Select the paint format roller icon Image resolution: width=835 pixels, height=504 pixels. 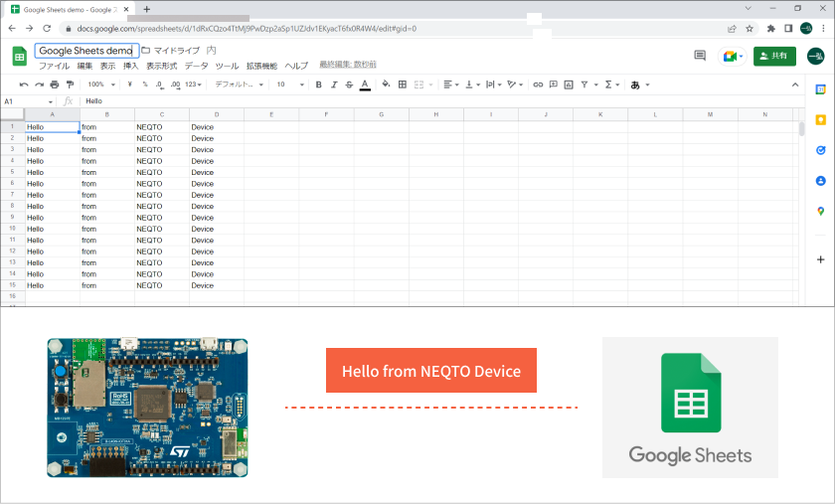point(70,84)
